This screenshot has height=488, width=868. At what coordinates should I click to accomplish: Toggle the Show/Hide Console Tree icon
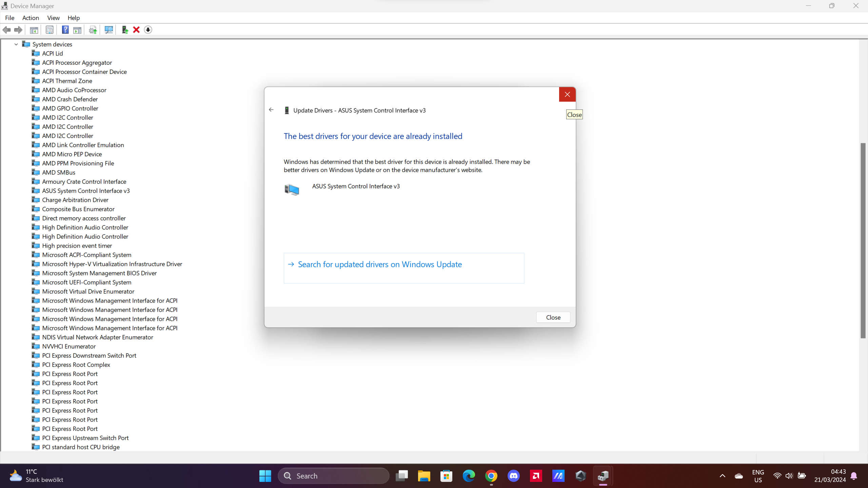click(34, 30)
